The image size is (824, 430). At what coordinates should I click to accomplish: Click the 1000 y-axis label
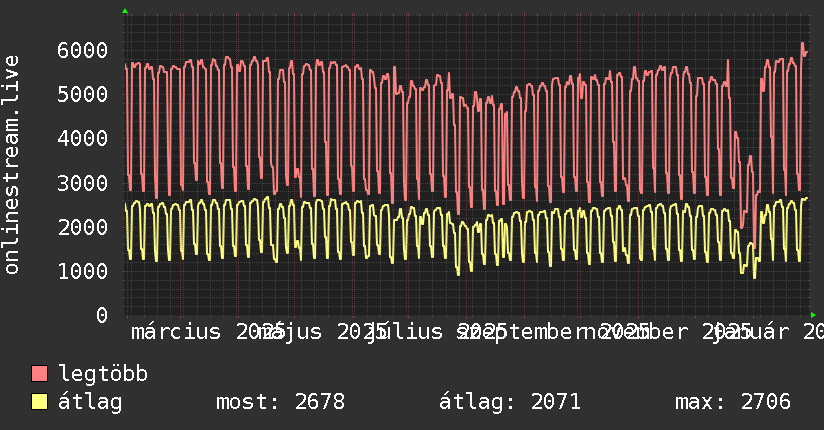[x=83, y=272]
